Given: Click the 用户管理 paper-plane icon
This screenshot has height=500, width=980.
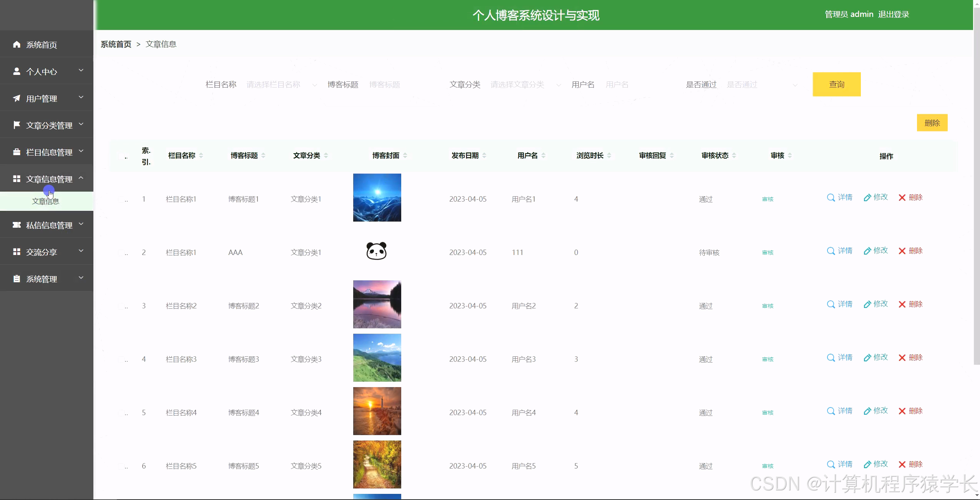Looking at the screenshot, I should point(17,98).
